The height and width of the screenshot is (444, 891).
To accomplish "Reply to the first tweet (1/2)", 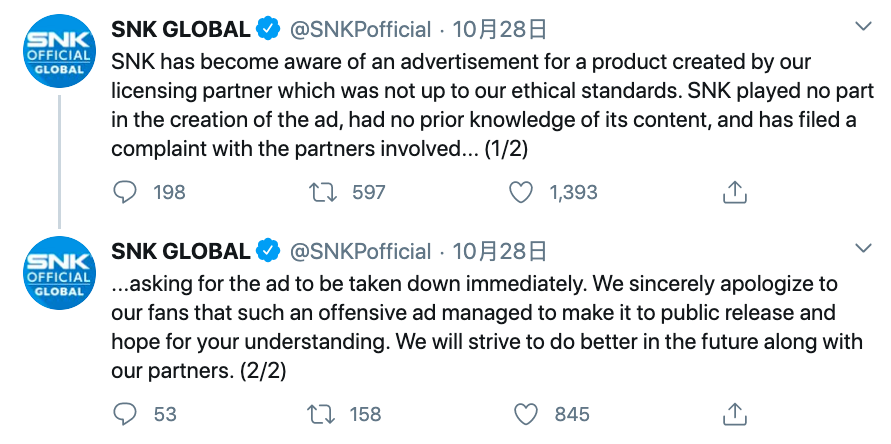I will (x=125, y=193).
